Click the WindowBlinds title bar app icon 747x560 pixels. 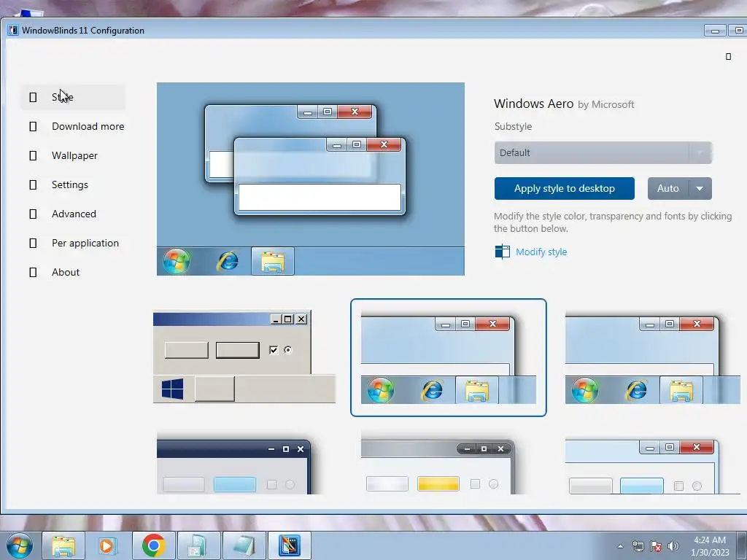coord(13,31)
